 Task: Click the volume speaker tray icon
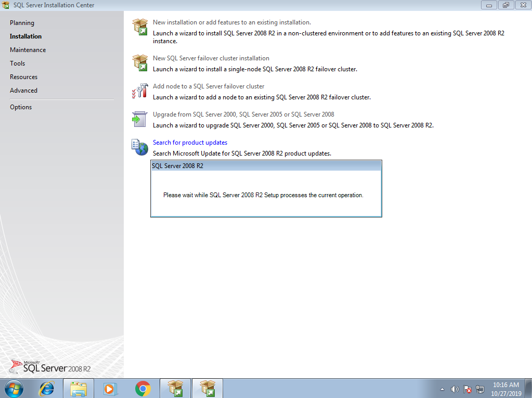(455, 389)
